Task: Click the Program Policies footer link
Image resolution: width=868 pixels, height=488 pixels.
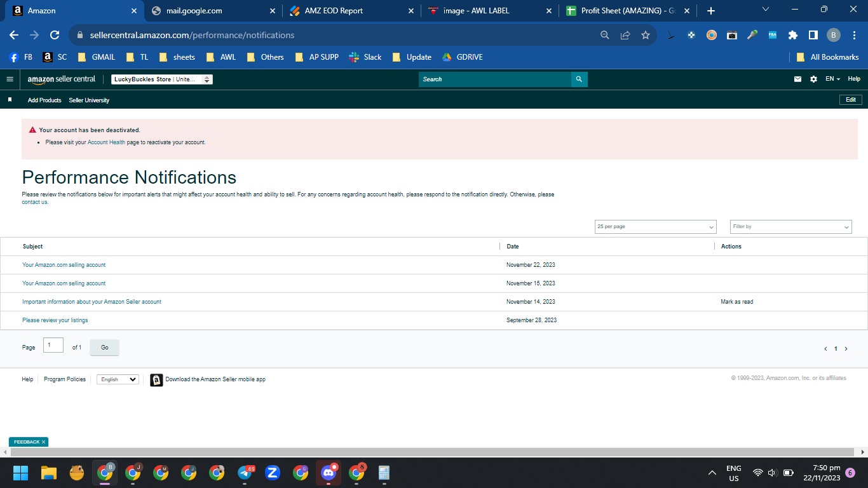Action: [x=65, y=379]
